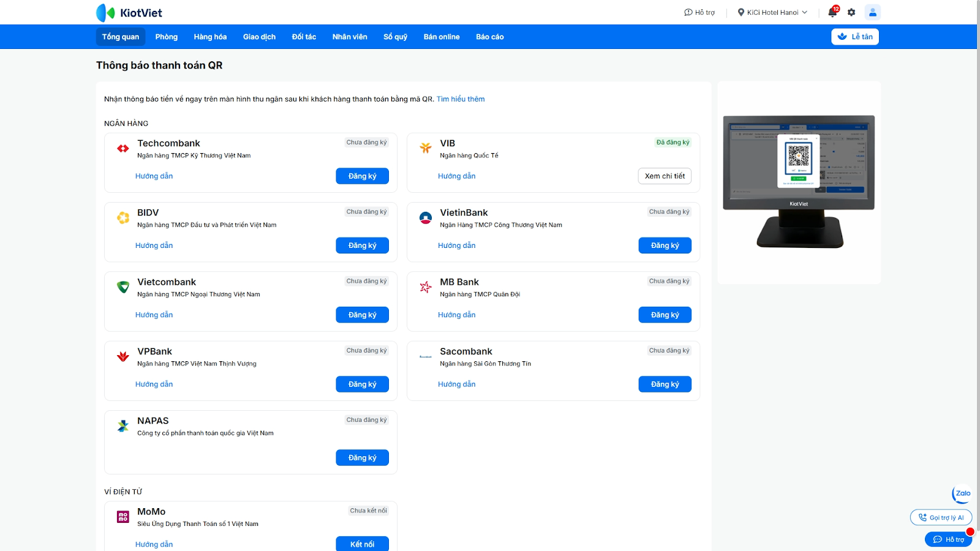Open Hỗ trợ in the top header
This screenshot has width=980, height=551.
click(699, 12)
